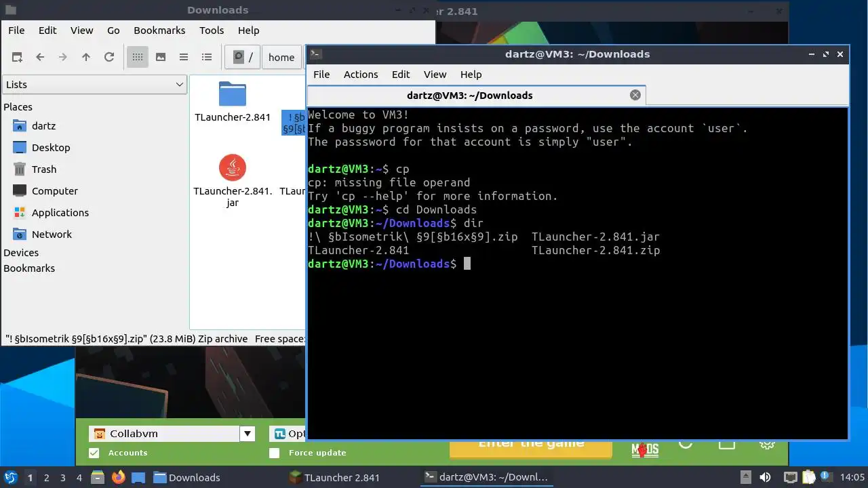Viewport: 868px width, 488px height.
Task: Open TLauncher folder icon
Action: click(x=727, y=445)
